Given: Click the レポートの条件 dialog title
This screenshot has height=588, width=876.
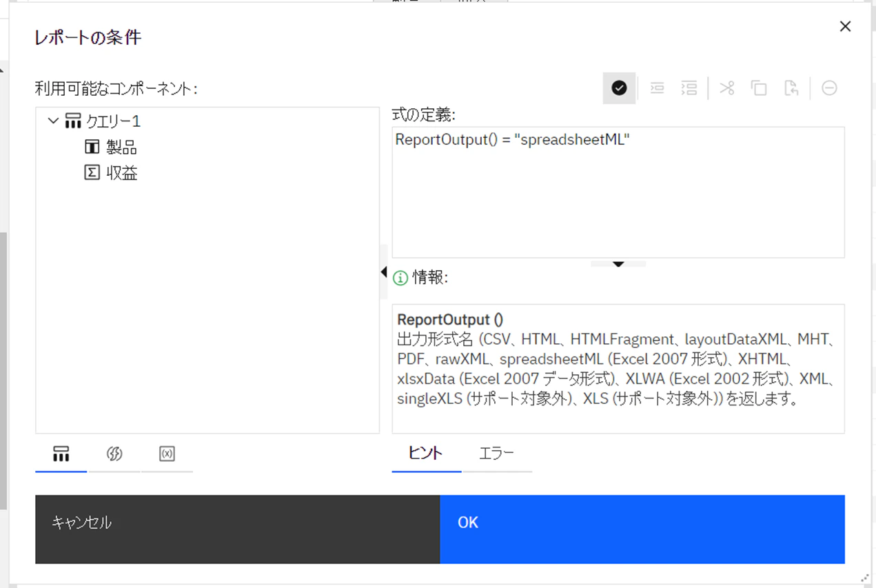Looking at the screenshot, I should click(88, 37).
